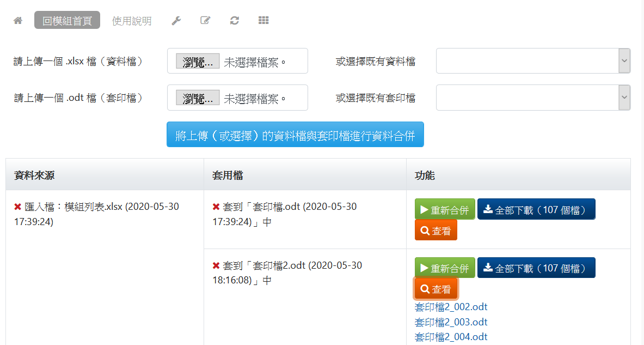
Task: Open the wrench settings icon
Action: [176, 21]
